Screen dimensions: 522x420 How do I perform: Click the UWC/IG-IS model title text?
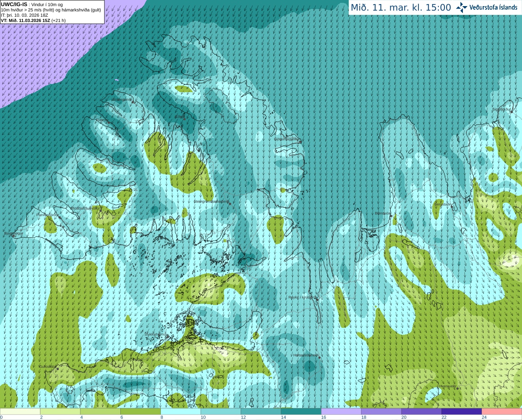click(x=14, y=4)
